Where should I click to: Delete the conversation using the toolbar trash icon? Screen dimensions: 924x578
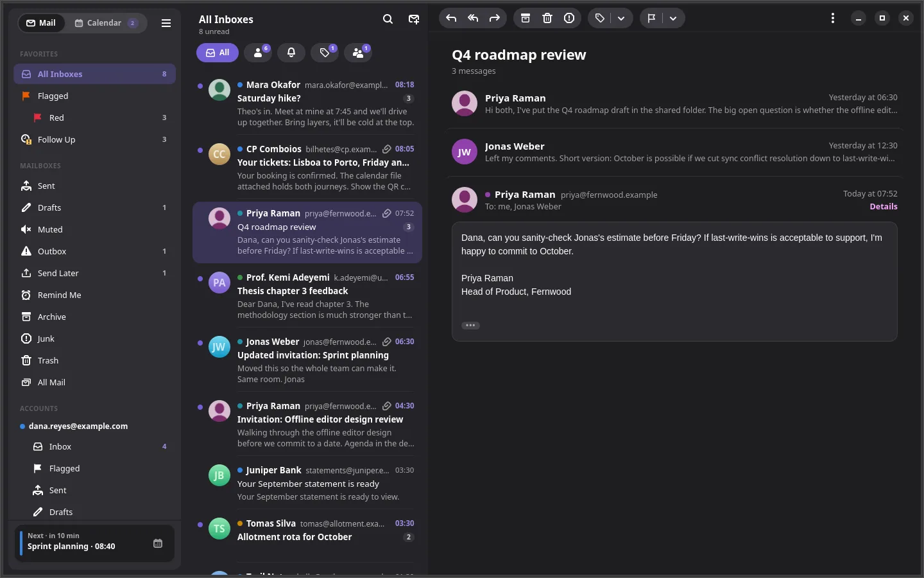[x=547, y=18]
